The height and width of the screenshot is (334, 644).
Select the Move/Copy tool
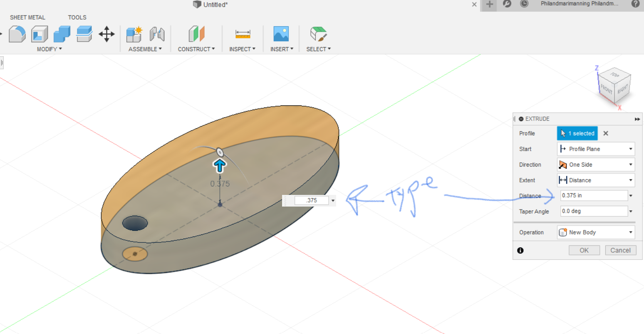pos(107,34)
